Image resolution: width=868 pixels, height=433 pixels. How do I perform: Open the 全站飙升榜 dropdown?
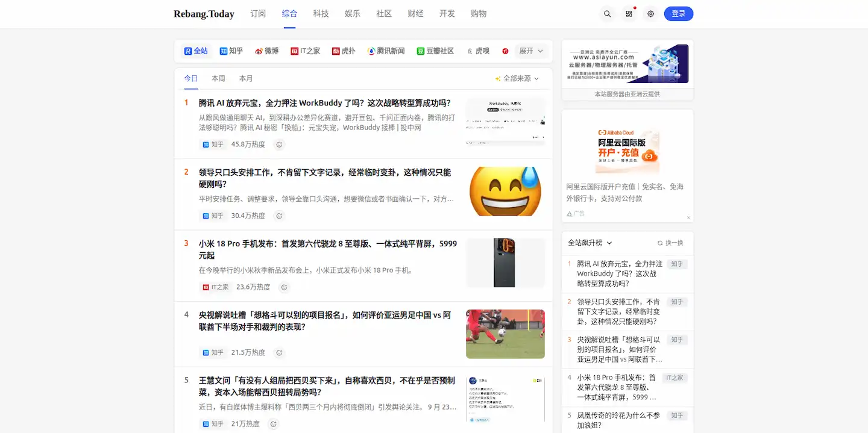pos(590,243)
